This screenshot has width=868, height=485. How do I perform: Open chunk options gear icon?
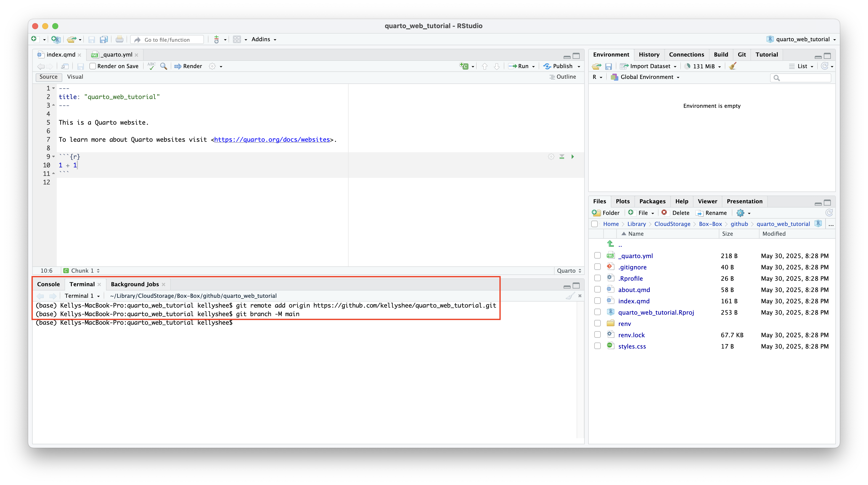[551, 156]
